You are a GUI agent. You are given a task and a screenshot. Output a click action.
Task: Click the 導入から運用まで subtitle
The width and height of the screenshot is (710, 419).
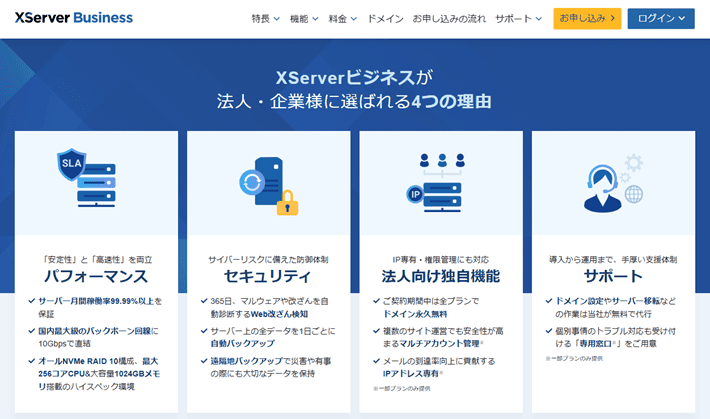[613, 260]
